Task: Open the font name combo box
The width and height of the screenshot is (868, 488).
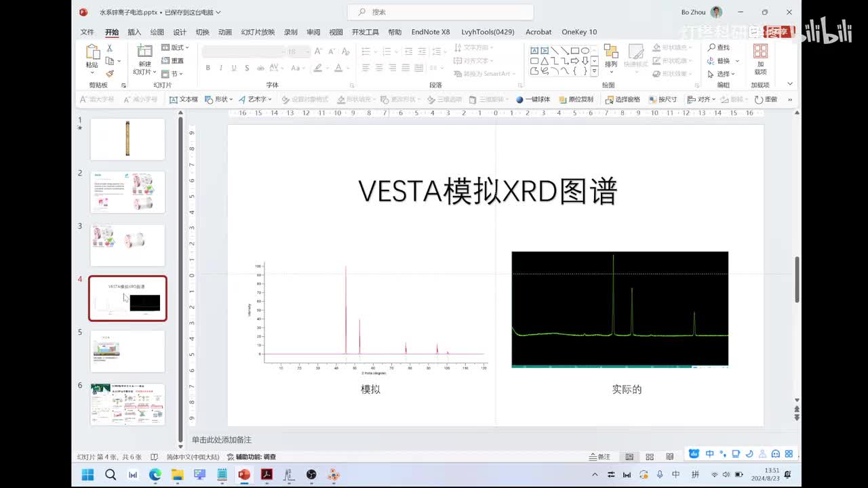Action: pyautogui.click(x=243, y=52)
